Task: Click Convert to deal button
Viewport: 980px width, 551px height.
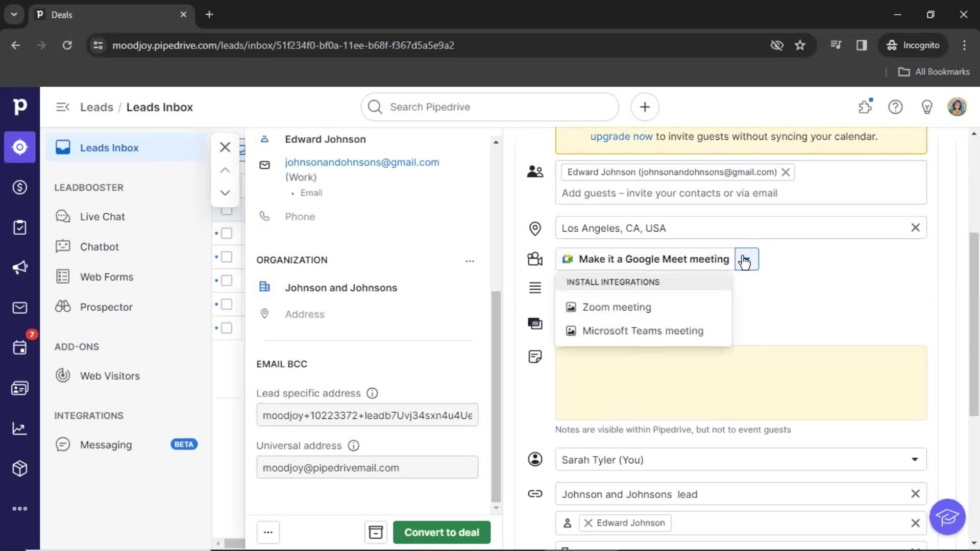Action: click(x=442, y=533)
